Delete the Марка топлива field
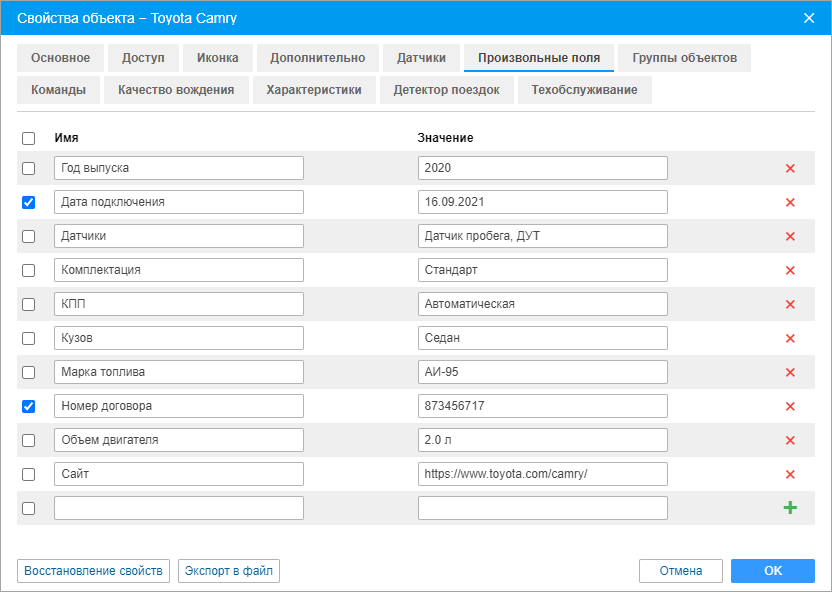Screen dimensions: 832x592 click(x=790, y=372)
